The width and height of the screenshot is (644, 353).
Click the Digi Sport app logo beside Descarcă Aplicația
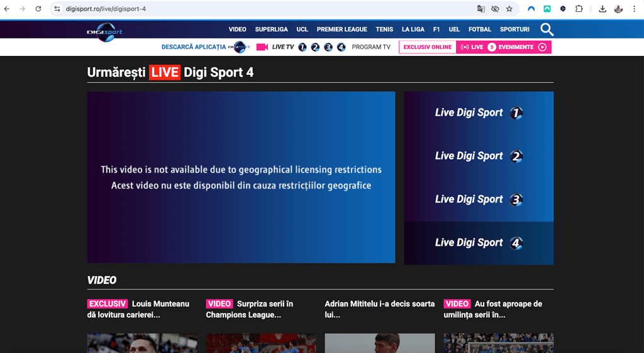click(239, 47)
